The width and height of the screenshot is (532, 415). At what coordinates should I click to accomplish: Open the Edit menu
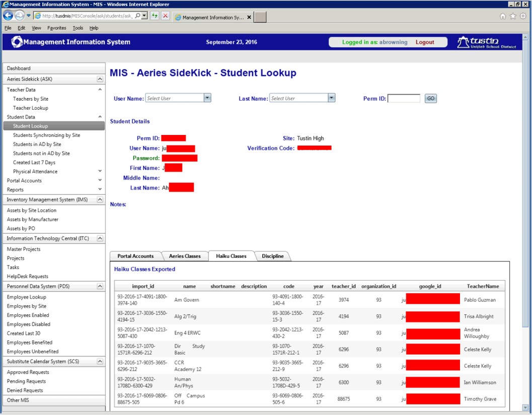point(21,28)
